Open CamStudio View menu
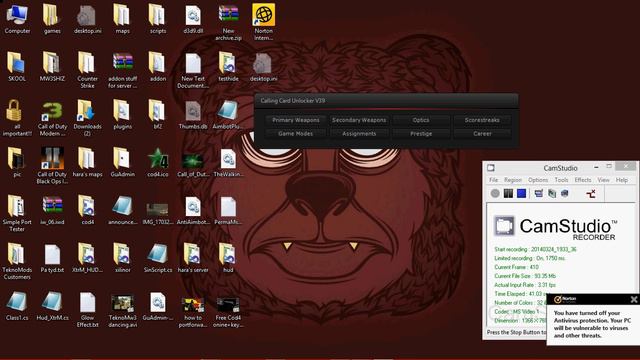Image resolution: width=640 pixels, height=360 pixels. [603, 180]
